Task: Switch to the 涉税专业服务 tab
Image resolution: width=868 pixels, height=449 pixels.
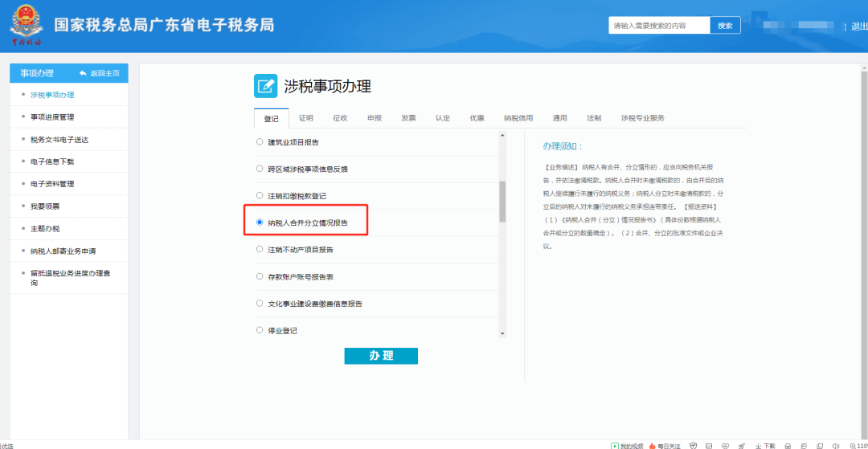Action: [643, 118]
